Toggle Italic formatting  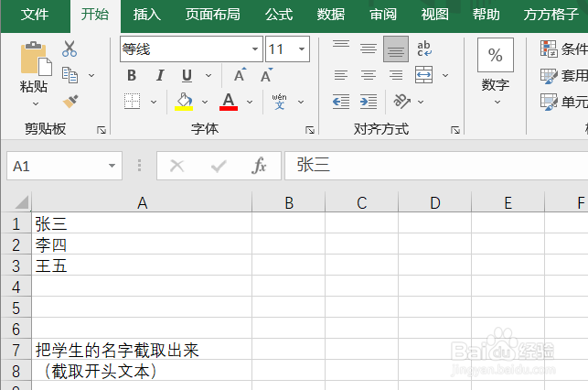(x=160, y=75)
